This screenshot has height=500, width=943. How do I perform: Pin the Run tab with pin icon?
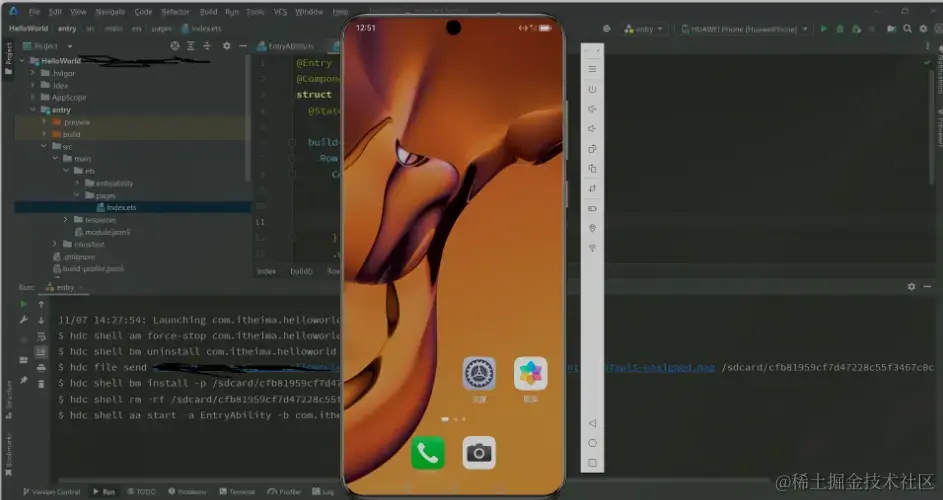tap(23, 380)
